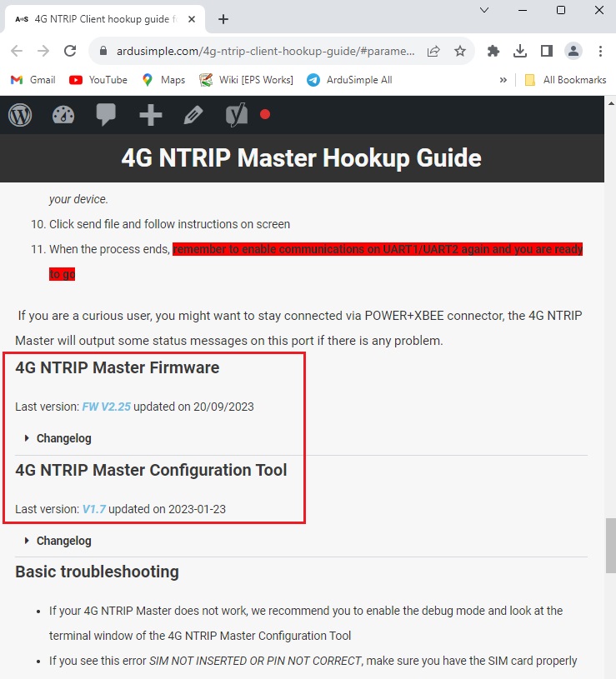Open a new tab with the plus button
The height and width of the screenshot is (679, 616).
223,19
